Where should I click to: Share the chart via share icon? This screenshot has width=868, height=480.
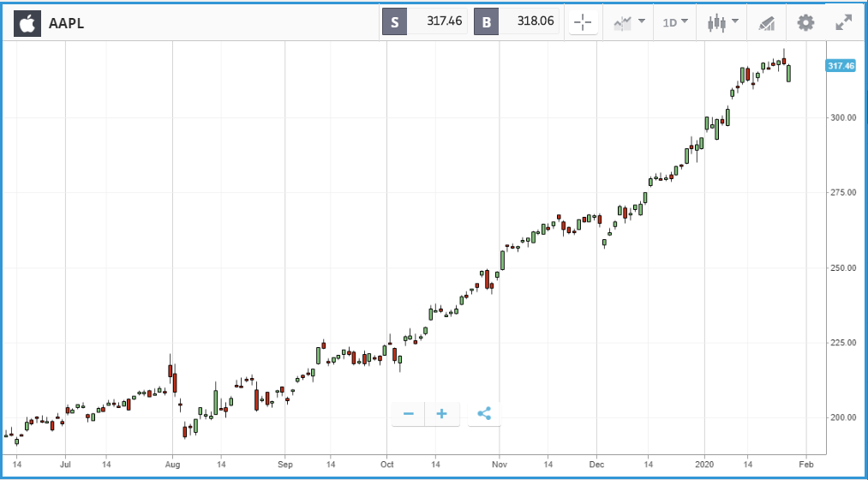(x=484, y=414)
